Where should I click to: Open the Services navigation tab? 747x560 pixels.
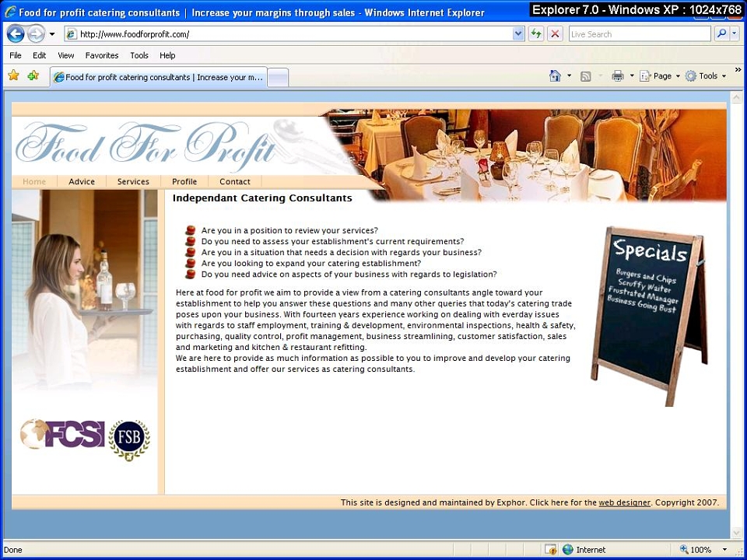point(133,181)
